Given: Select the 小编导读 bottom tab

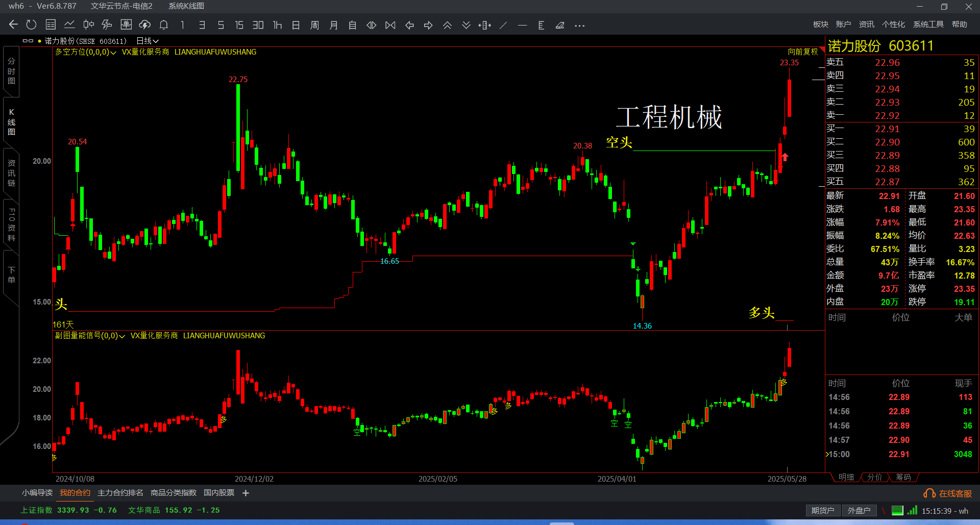Looking at the screenshot, I should click(37, 493).
